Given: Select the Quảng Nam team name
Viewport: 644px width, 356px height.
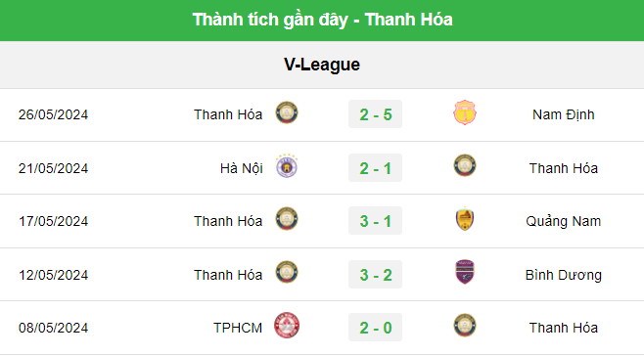Looking at the screenshot, I should (564, 221).
